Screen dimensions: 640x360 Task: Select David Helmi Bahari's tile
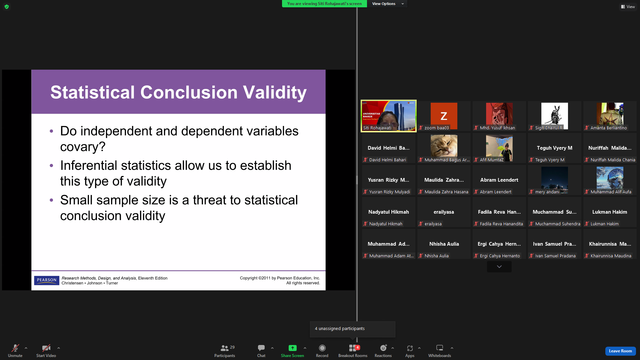[x=389, y=148]
